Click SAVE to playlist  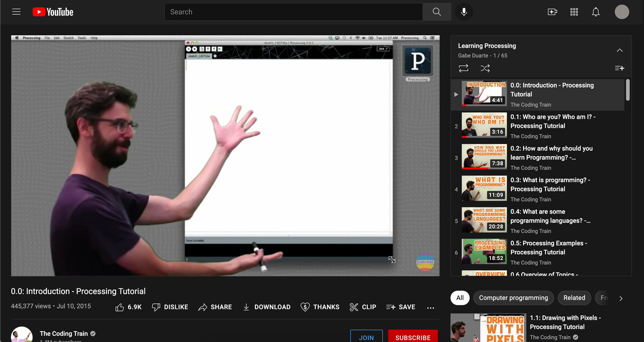(x=401, y=307)
